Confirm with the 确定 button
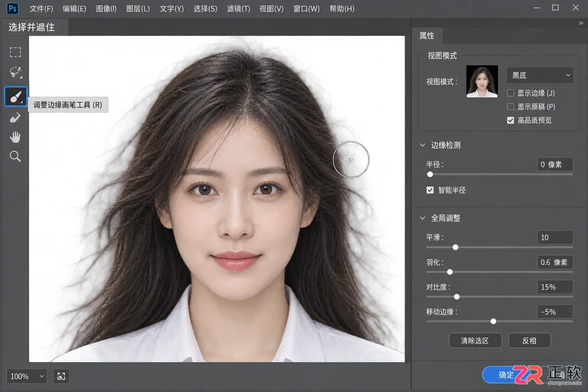Viewport: 588px width, 392px height. click(506, 375)
